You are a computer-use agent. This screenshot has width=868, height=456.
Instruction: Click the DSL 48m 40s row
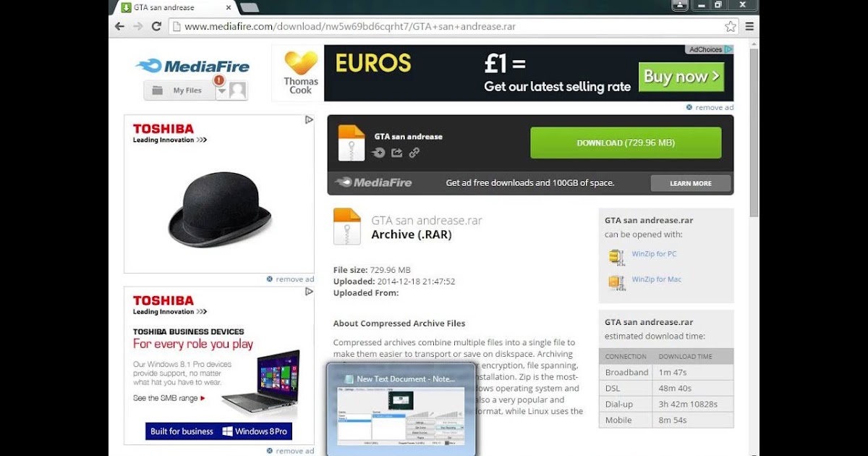click(x=666, y=388)
